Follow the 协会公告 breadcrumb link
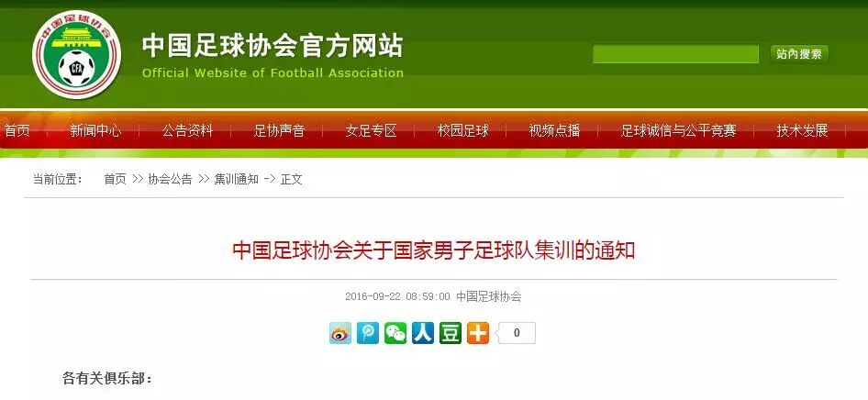Screen dimensions: 868x400 pyautogui.click(x=170, y=179)
